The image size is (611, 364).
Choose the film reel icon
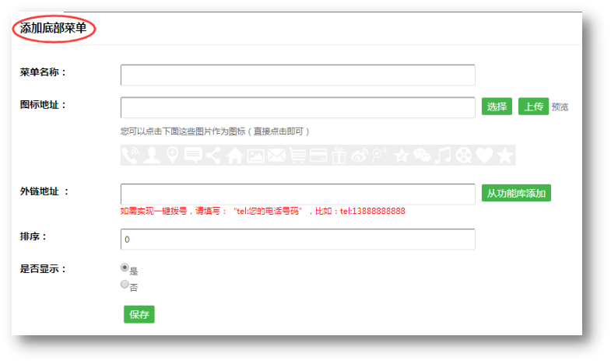[x=464, y=156]
